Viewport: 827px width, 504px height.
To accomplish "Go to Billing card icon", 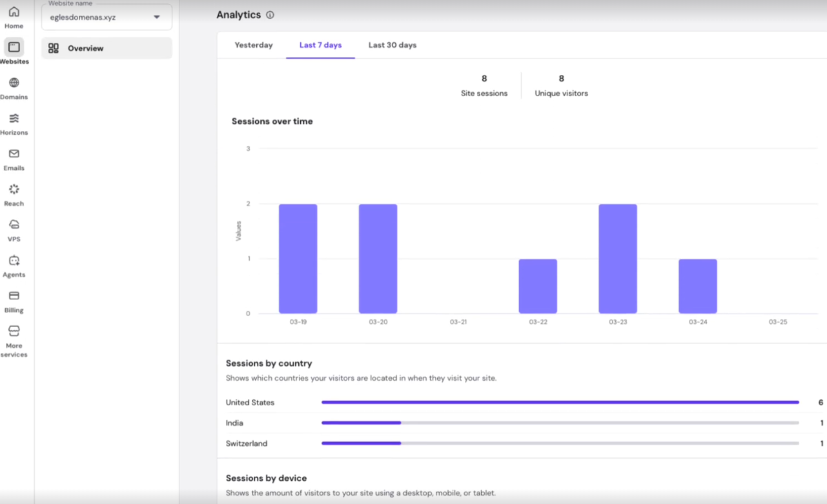I will pyautogui.click(x=14, y=296).
